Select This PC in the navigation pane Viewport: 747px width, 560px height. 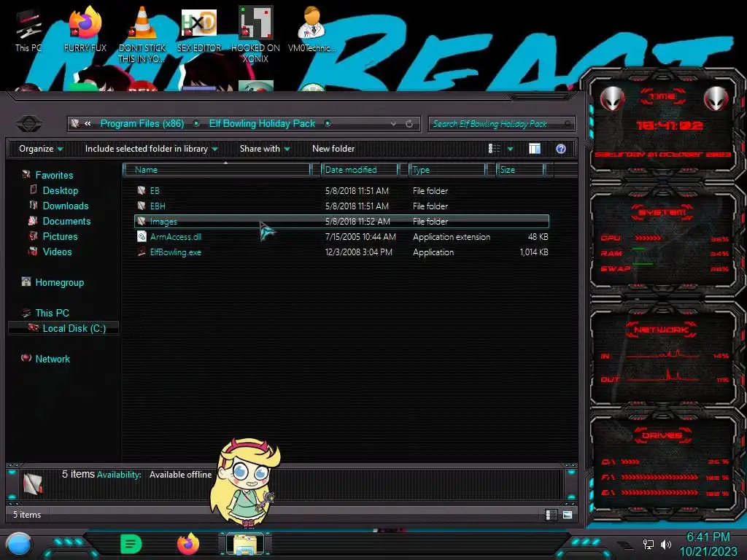(x=53, y=313)
